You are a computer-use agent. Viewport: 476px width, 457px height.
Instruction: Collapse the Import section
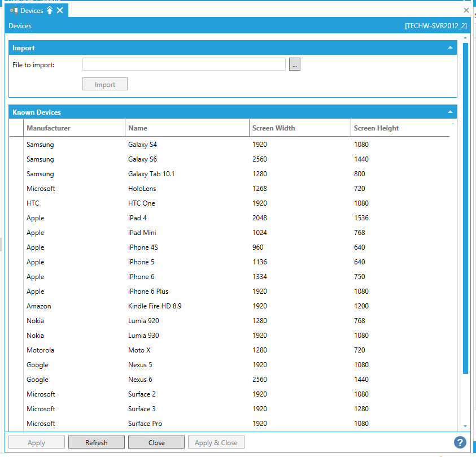[x=450, y=48]
